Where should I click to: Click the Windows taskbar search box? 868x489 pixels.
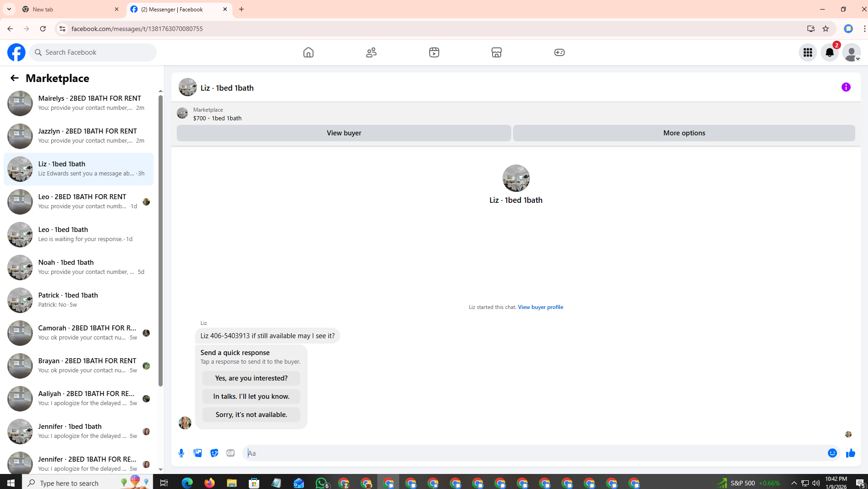(x=87, y=483)
